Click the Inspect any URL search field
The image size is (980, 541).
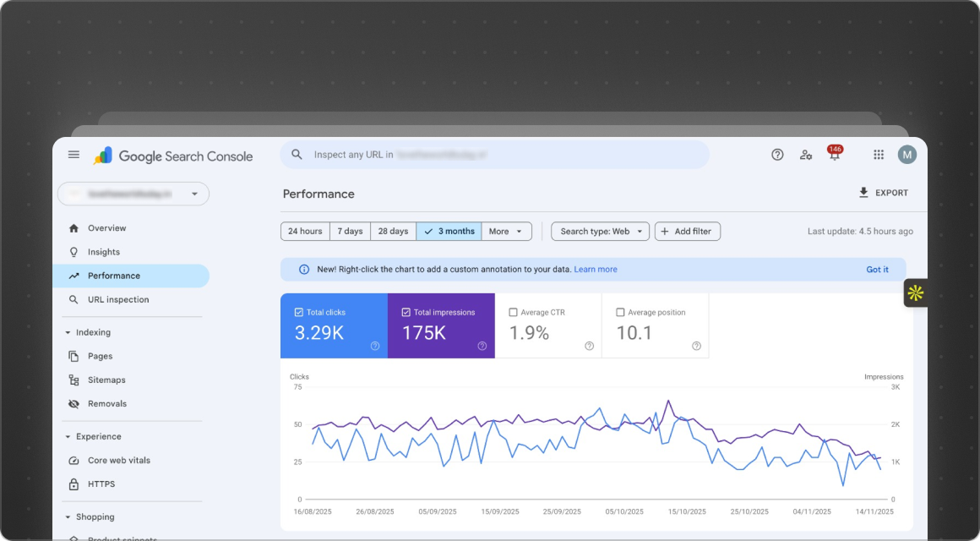(x=494, y=155)
